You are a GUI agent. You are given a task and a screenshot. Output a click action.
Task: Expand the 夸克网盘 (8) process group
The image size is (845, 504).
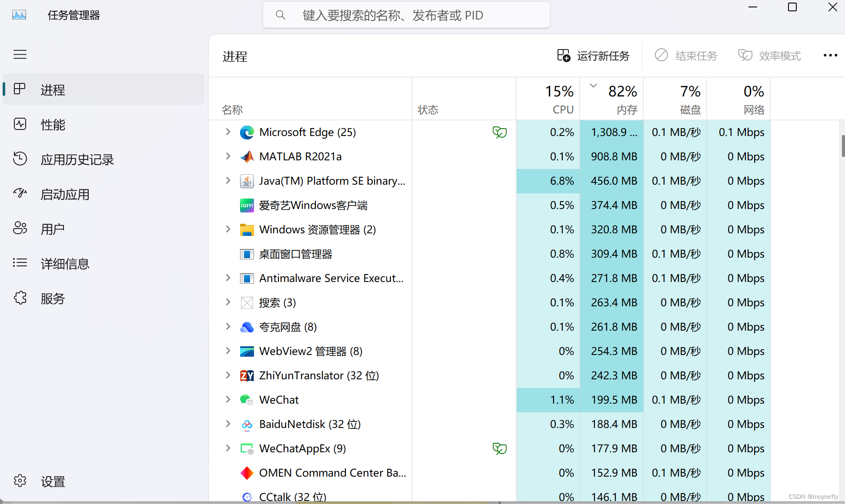[228, 326]
